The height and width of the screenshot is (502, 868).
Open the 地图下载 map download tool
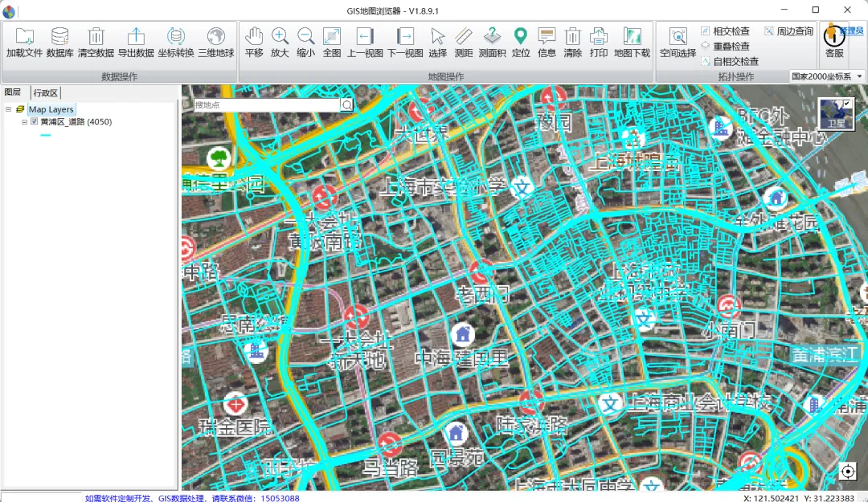pos(632,37)
